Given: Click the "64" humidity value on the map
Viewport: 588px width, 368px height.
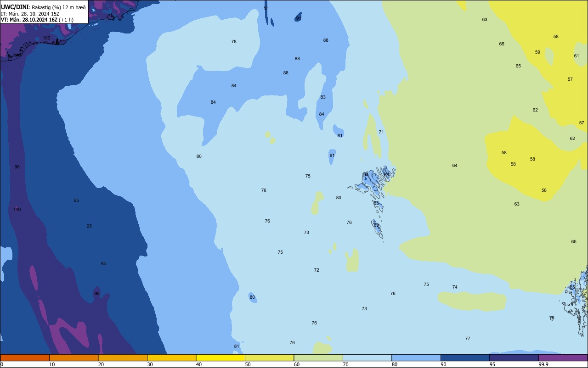Looking at the screenshot, I should click(455, 166).
